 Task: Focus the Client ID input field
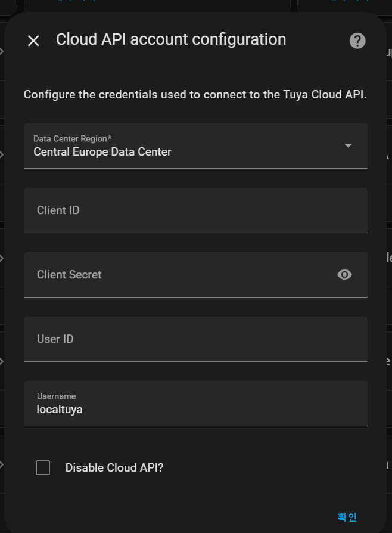pos(195,210)
